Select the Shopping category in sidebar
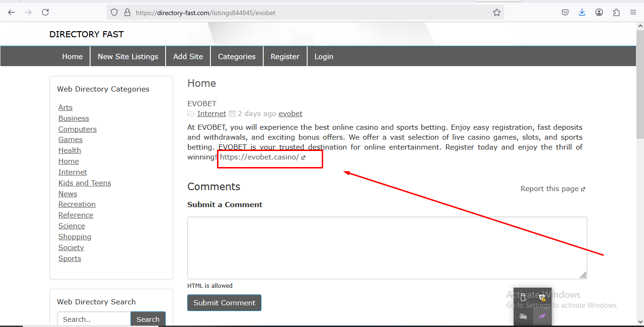 75,237
